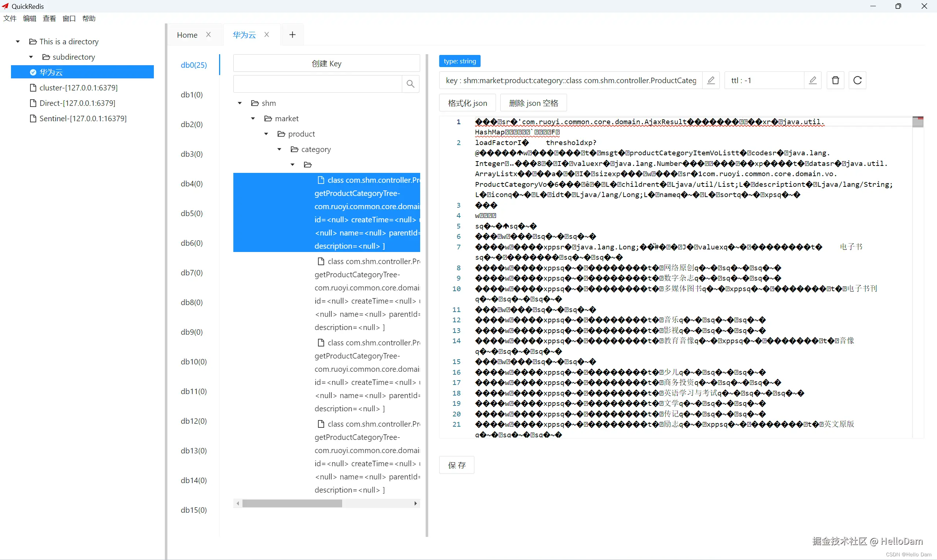Collapse the 'This is a directory' node

[x=18, y=41]
